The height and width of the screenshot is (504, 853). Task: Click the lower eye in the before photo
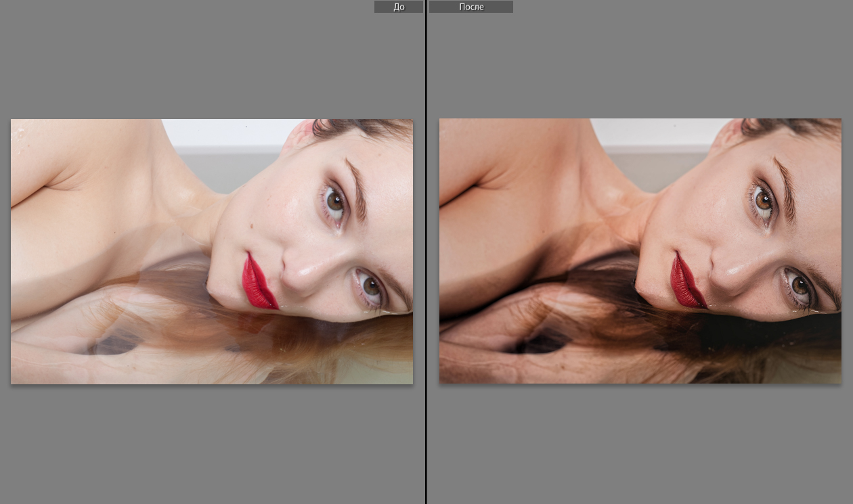370,285
